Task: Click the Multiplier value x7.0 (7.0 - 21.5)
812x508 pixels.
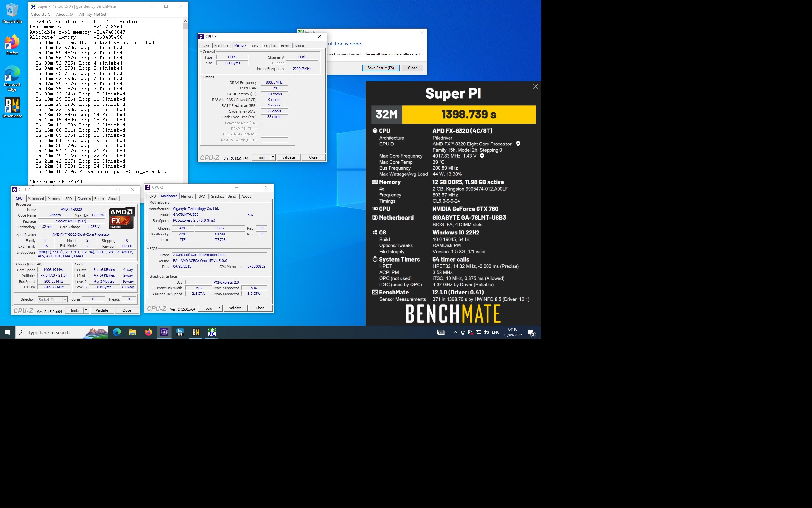Action: click(53, 275)
